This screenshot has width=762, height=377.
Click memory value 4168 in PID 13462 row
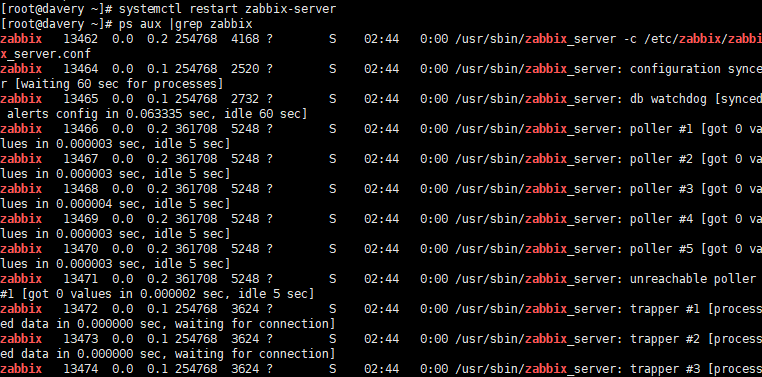245,39
